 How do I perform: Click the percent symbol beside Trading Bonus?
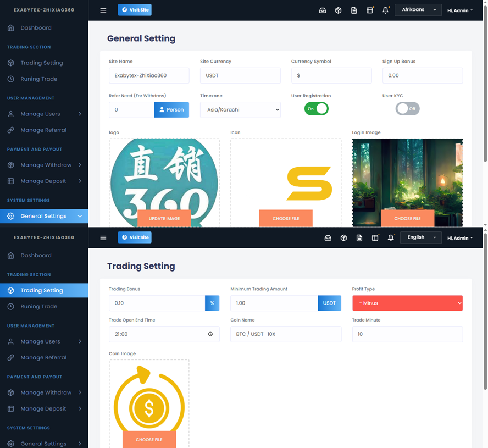point(212,303)
